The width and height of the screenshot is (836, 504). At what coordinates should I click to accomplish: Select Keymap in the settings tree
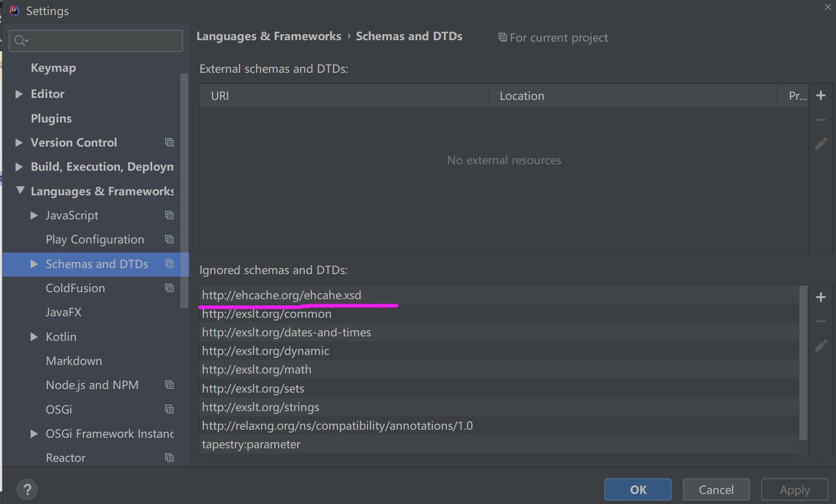53,68
